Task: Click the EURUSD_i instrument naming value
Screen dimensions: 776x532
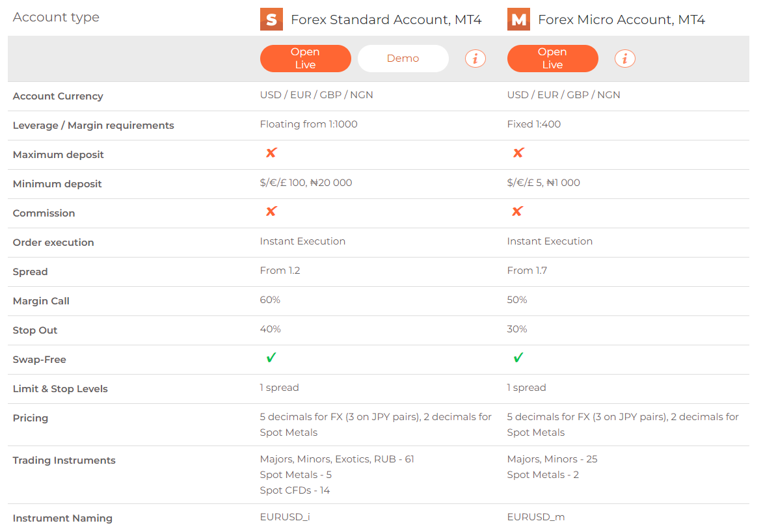Action: click(x=285, y=516)
